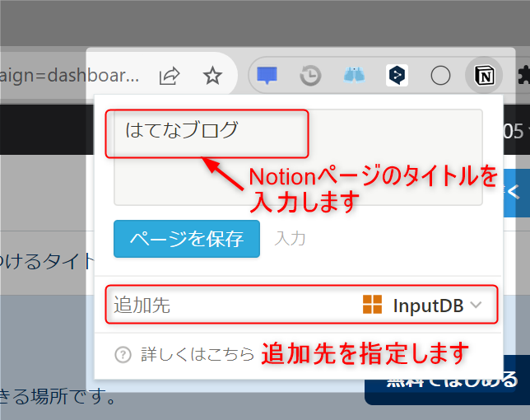Open the blue speech bubble extension
530x420 pixels.
tap(267, 75)
